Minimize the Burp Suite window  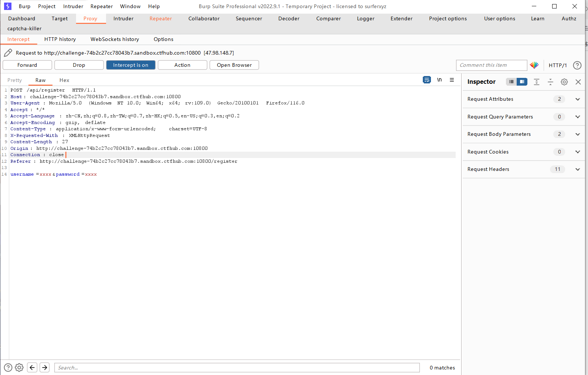[534, 6]
